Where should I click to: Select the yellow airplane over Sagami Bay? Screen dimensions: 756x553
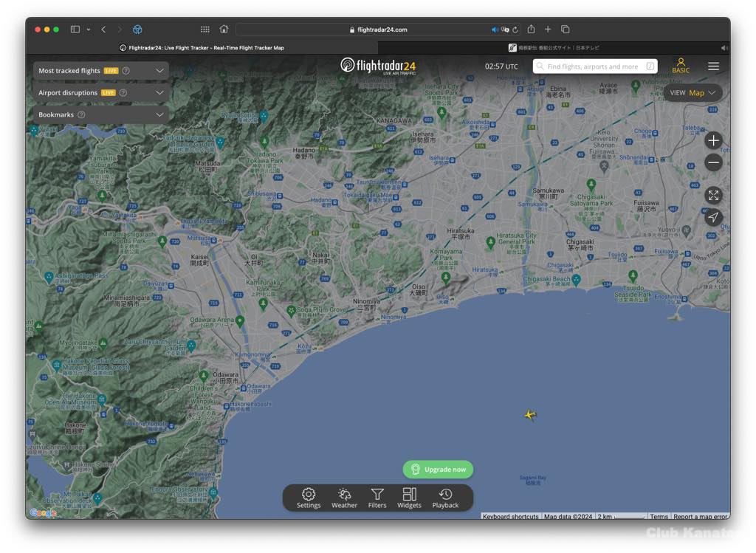pyautogui.click(x=530, y=415)
